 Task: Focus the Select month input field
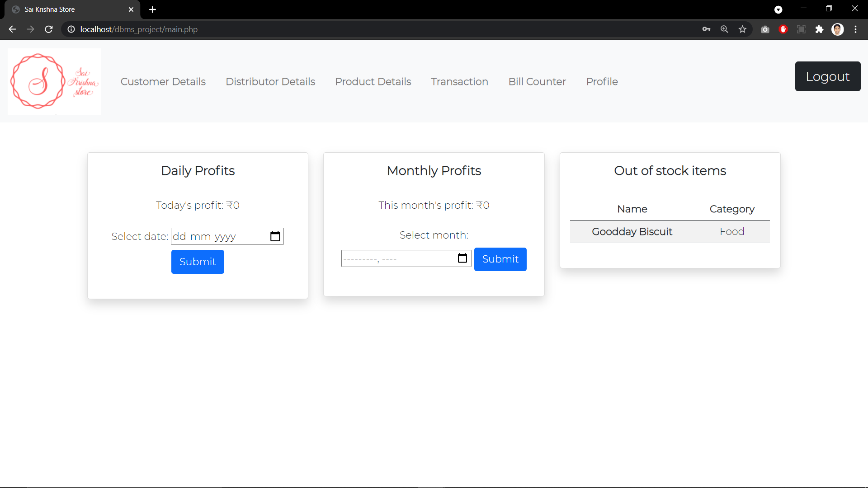pyautogui.click(x=406, y=258)
